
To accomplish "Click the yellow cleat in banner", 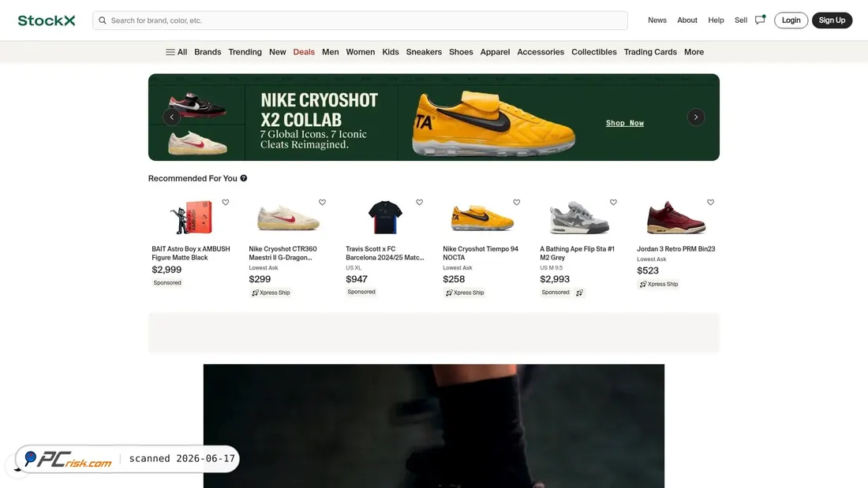I will pyautogui.click(x=493, y=124).
